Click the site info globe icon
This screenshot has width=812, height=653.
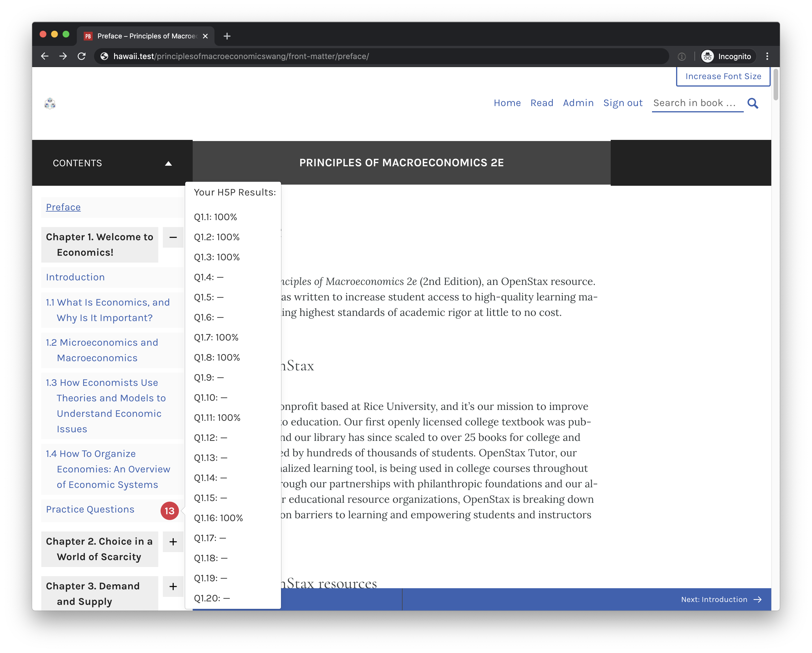point(104,56)
